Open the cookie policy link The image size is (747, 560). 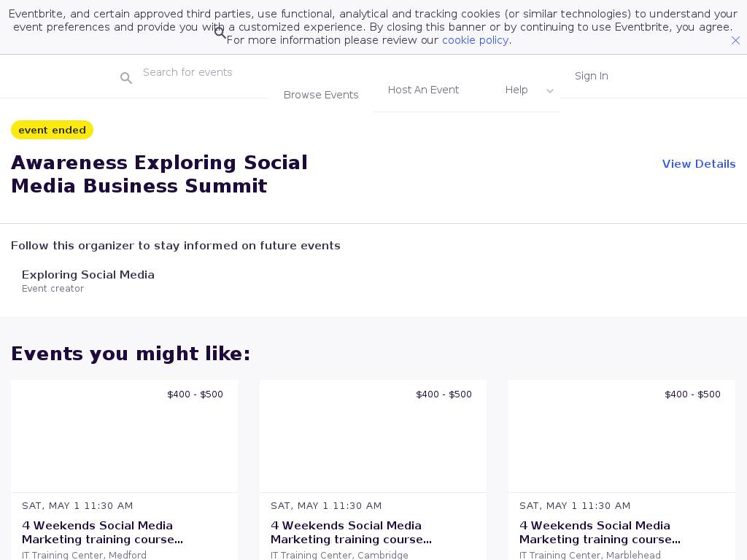pos(475,40)
